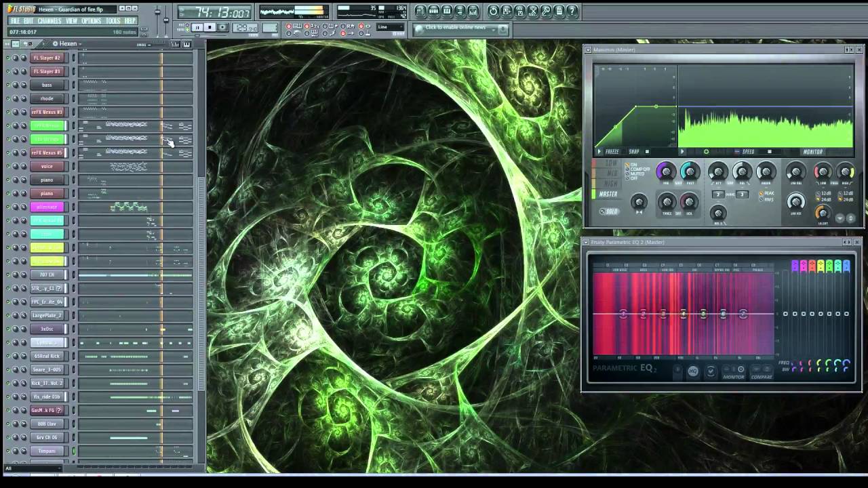868x488 pixels.
Task: Open the Line snap dropdown
Action: coord(391,26)
